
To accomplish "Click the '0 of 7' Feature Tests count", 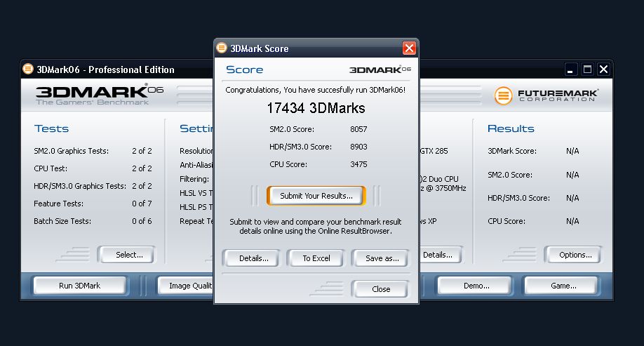I will [142, 204].
